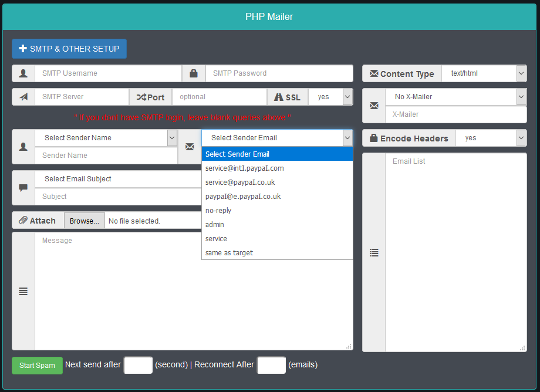Click the lines icon left of Message box
This screenshot has height=392, width=540.
click(23, 292)
